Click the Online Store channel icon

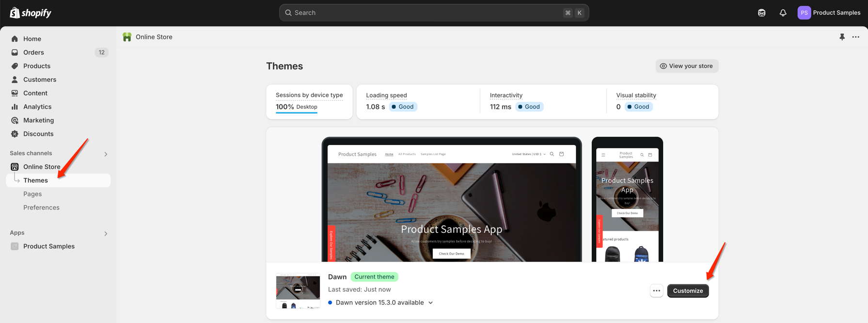coord(15,167)
